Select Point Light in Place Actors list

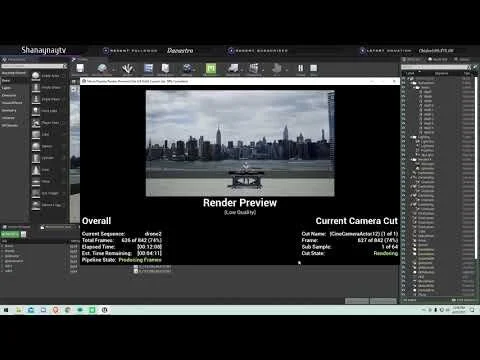[48, 111]
